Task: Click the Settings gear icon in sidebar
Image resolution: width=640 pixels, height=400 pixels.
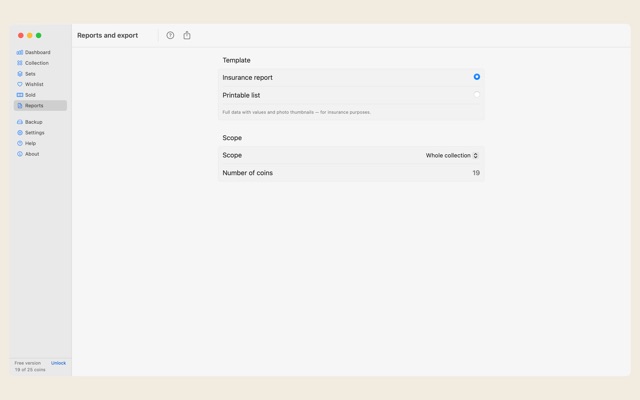Action: 20,133
